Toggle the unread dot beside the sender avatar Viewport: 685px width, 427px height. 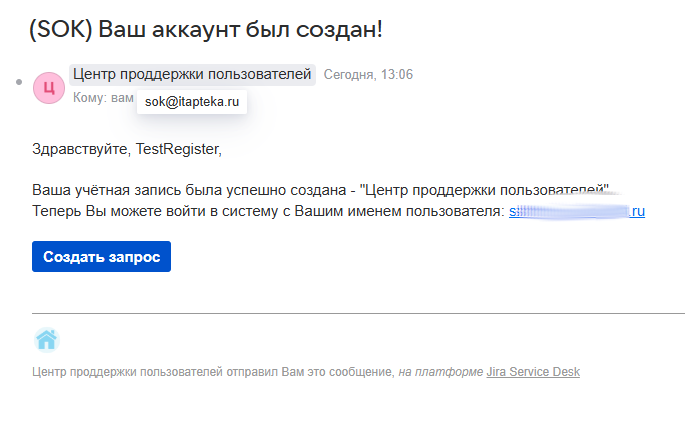19,82
